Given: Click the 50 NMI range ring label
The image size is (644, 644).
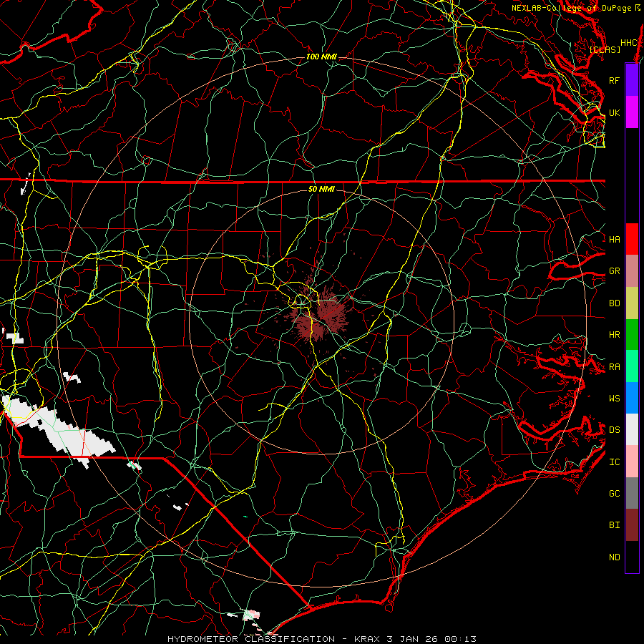Looking at the screenshot, I should tap(321, 189).
